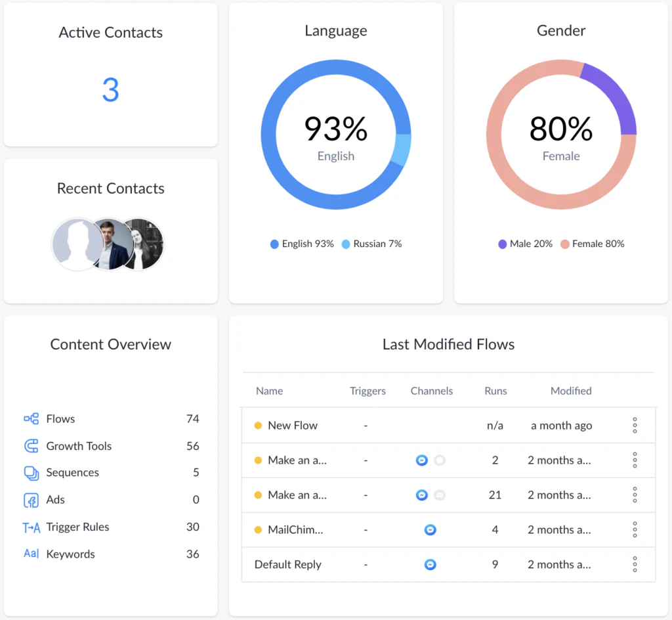Open options menu for New Flow row
Image resolution: width=672 pixels, height=620 pixels.
click(x=635, y=426)
